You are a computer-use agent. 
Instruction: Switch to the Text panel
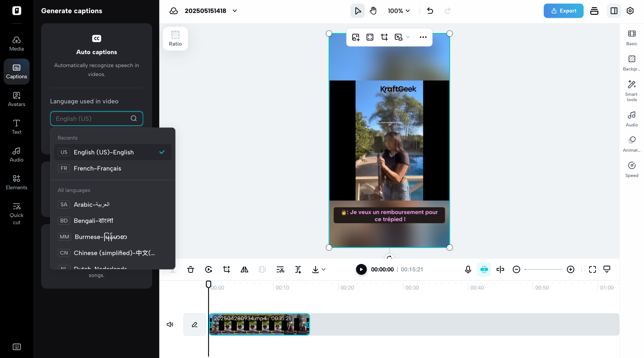[x=16, y=127]
